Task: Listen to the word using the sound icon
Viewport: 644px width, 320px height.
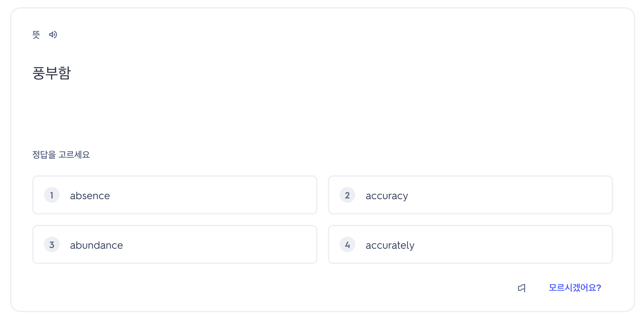Action: (x=53, y=35)
